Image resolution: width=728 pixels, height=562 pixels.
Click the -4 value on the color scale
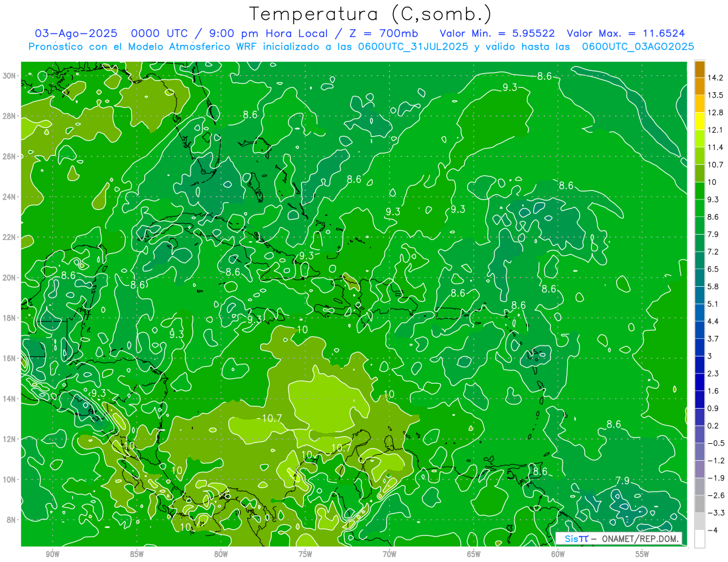pos(712,530)
